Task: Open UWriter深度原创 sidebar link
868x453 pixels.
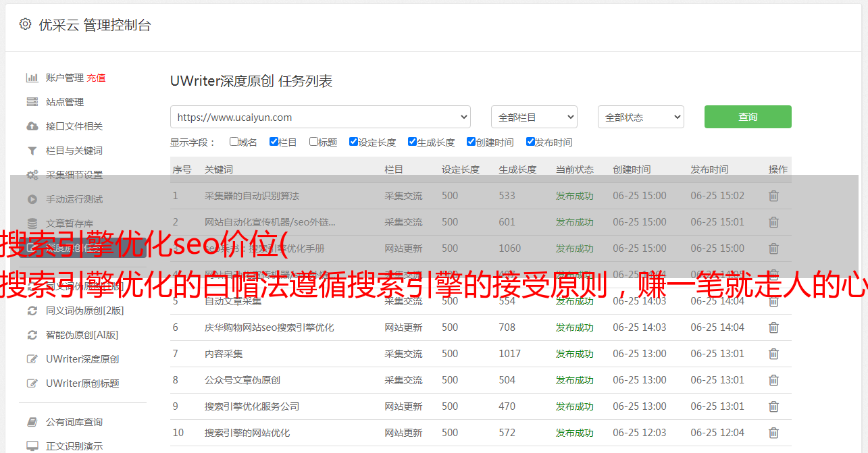Action: pyautogui.click(x=82, y=359)
